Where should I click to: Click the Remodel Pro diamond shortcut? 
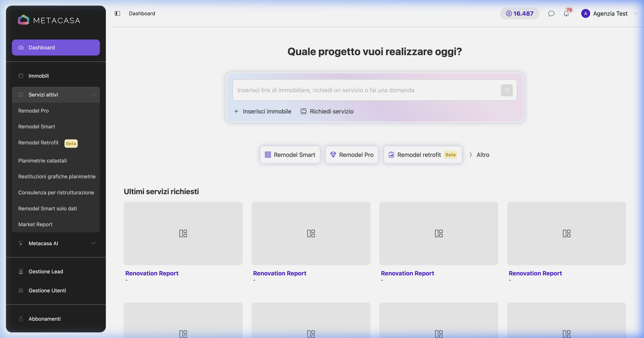pos(352,155)
